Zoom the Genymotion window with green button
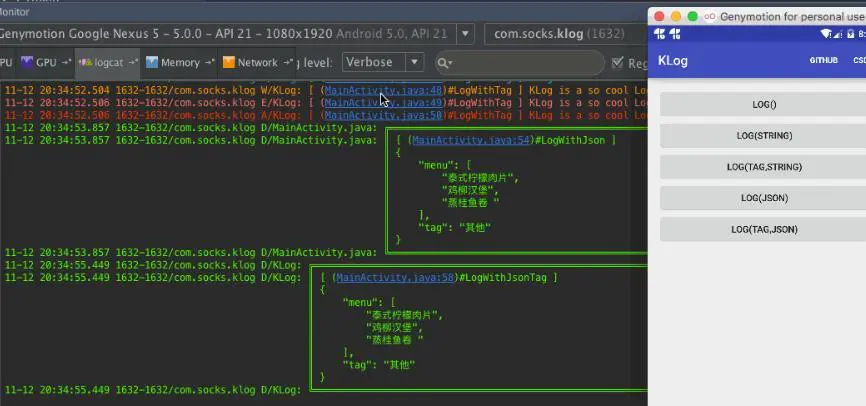The height and width of the screenshot is (406, 866). (x=693, y=17)
